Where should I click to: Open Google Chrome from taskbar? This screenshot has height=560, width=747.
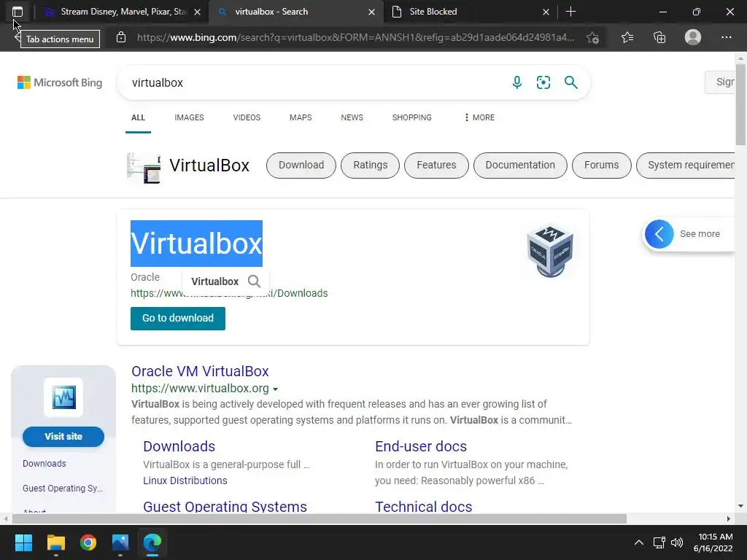[88, 542]
